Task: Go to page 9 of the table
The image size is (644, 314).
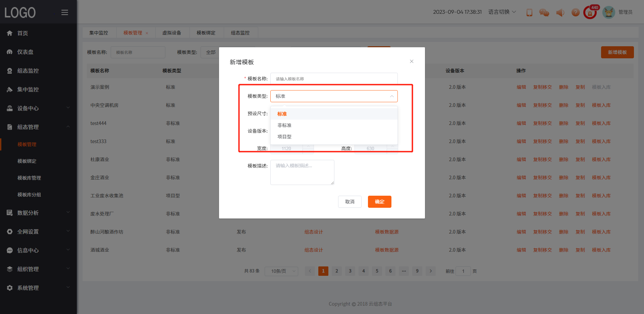Action: coord(417,271)
